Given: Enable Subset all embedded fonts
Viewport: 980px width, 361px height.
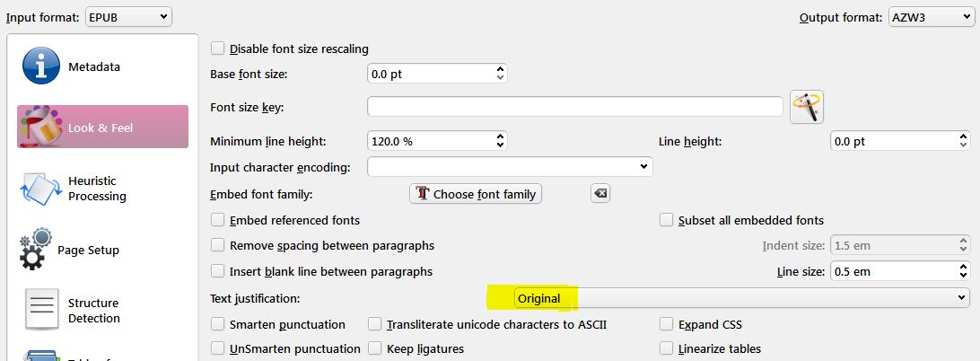Looking at the screenshot, I should 666,220.
